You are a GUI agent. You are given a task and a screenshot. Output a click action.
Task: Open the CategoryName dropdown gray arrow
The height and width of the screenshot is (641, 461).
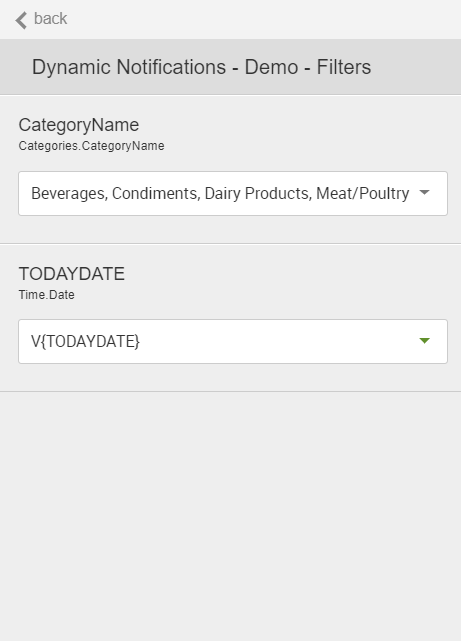425,192
